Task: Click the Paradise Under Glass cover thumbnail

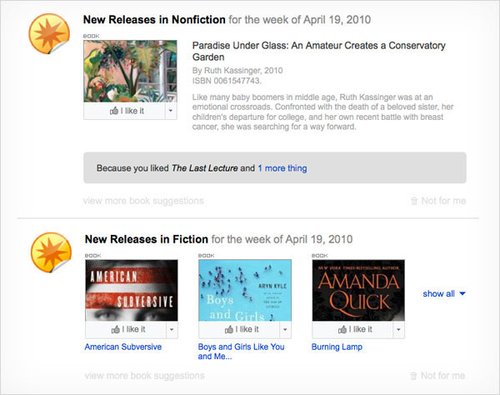Action: 130,71
